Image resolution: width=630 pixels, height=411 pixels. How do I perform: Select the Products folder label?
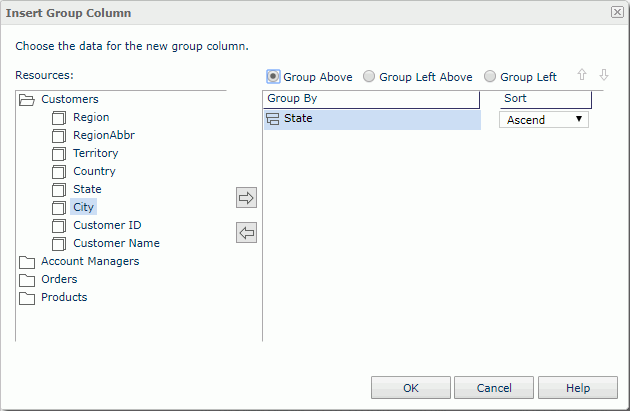[x=64, y=297]
